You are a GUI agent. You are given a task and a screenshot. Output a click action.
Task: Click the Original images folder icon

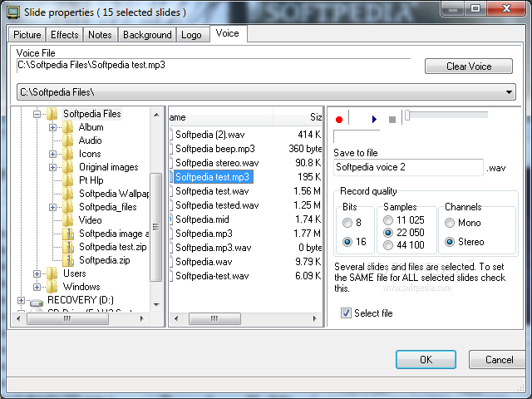(x=67, y=167)
